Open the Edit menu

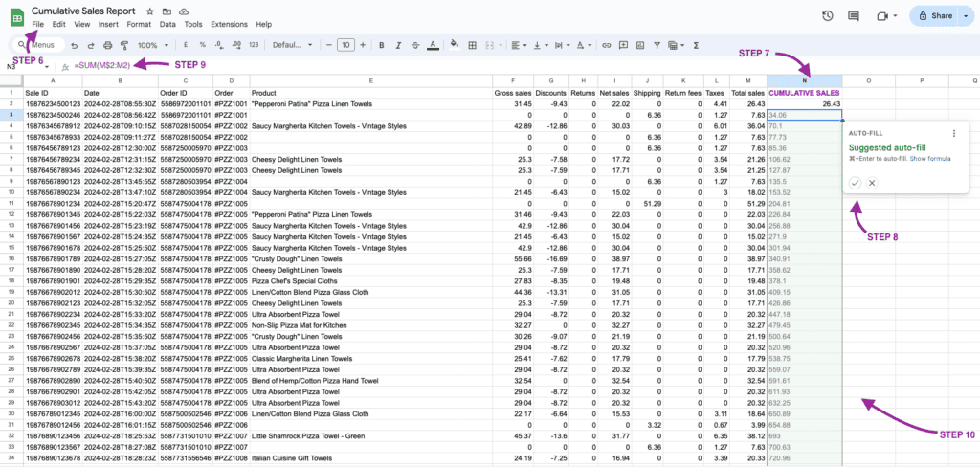tap(58, 24)
